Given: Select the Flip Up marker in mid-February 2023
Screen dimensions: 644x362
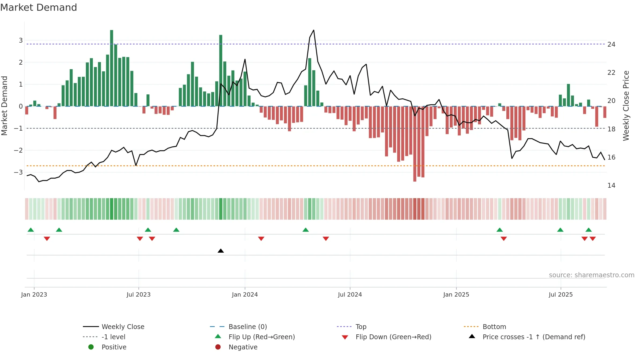Looking at the screenshot, I should pos(59,230).
